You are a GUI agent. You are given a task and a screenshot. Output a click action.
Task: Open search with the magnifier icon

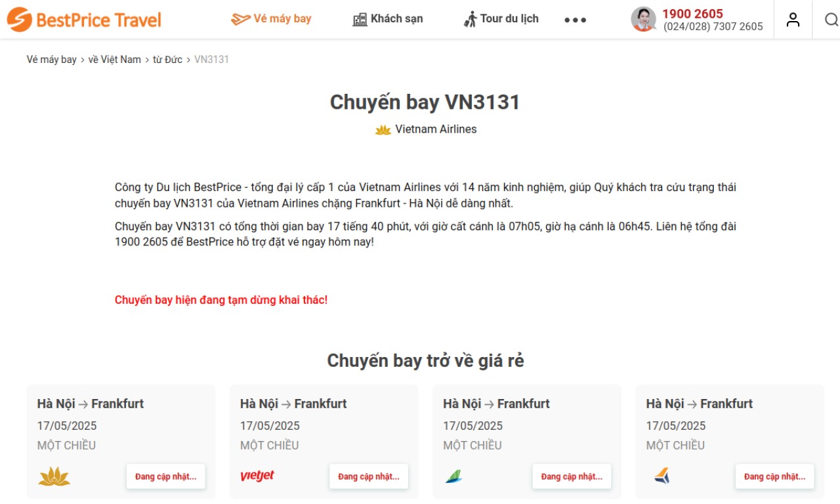point(831,20)
